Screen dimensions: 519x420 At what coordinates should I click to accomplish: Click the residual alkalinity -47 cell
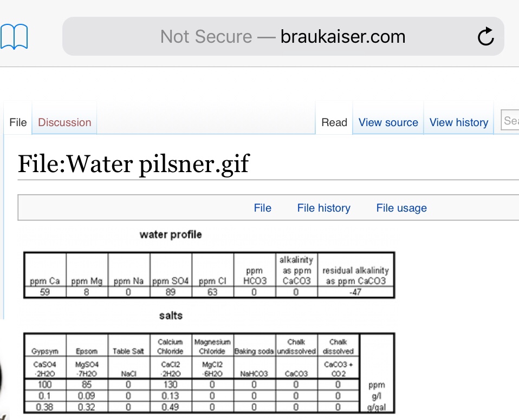coord(355,292)
